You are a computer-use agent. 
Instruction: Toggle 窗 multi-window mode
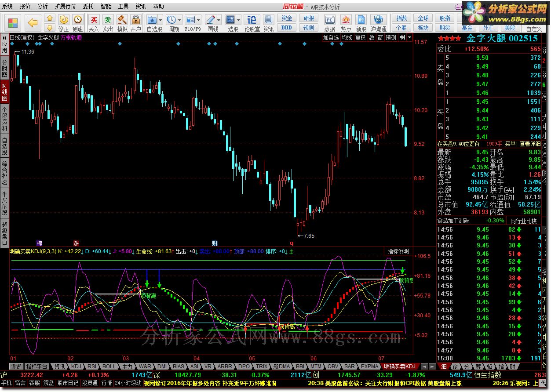pyautogui.click(x=380, y=38)
